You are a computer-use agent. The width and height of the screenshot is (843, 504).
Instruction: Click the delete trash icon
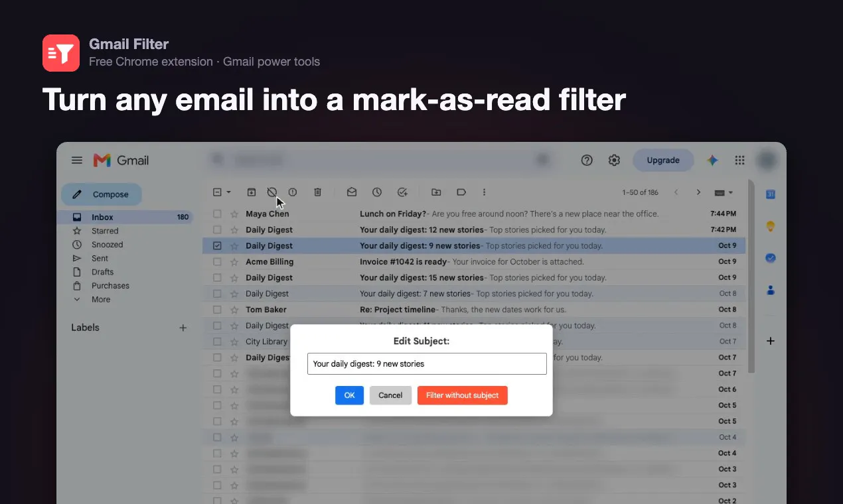[318, 192]
